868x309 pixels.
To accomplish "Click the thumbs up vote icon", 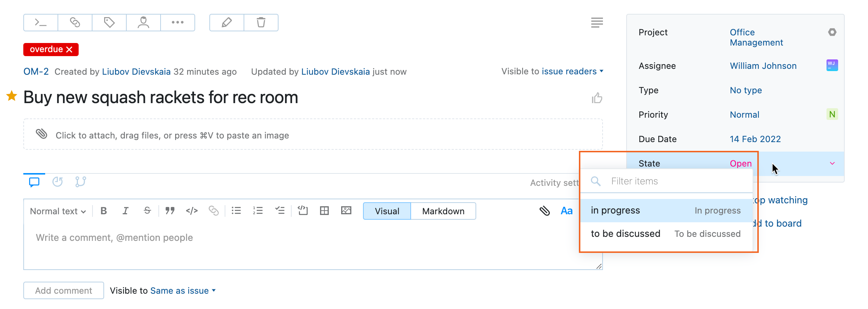I will 597,98.
